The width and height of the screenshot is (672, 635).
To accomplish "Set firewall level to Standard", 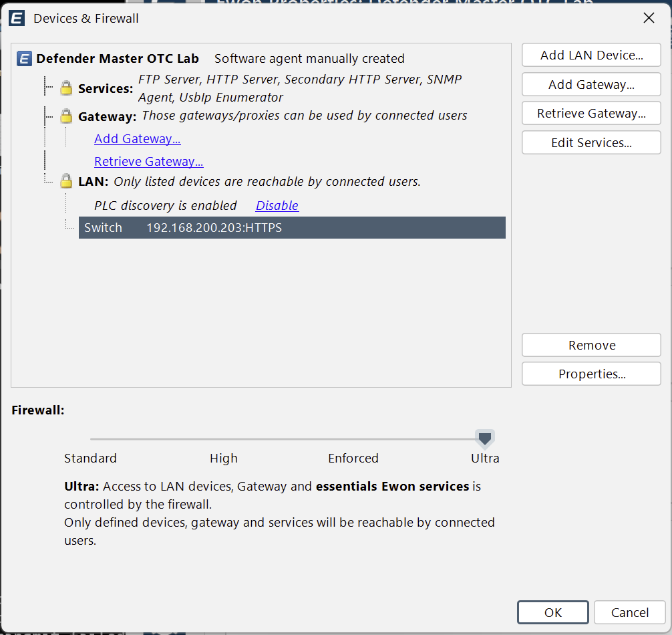I will [x=90, y=459].
